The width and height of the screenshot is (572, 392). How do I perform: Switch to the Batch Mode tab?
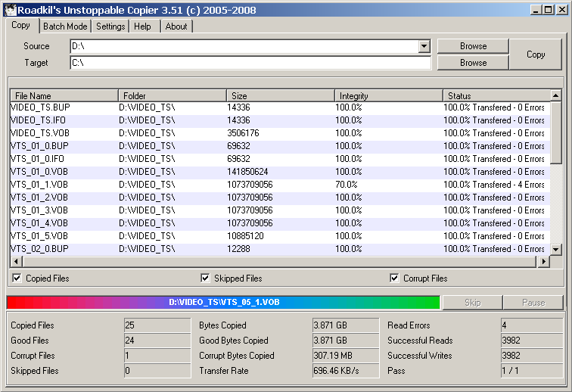point(65,26)
